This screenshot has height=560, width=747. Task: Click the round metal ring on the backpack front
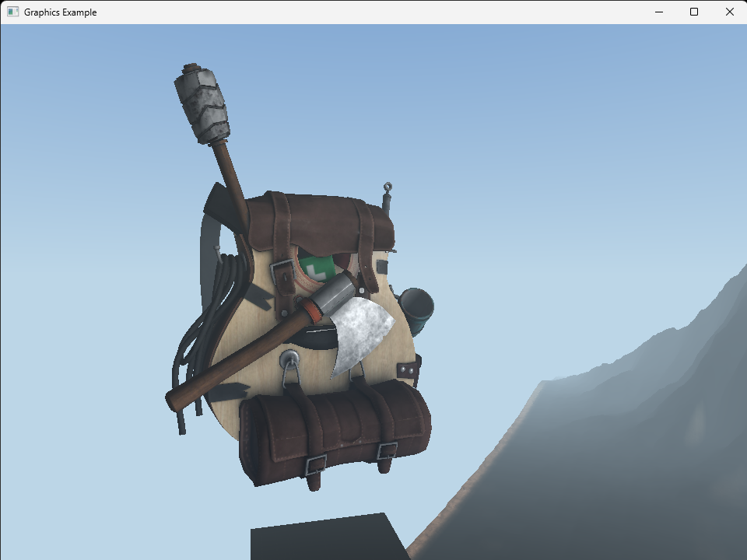(290, 359)
